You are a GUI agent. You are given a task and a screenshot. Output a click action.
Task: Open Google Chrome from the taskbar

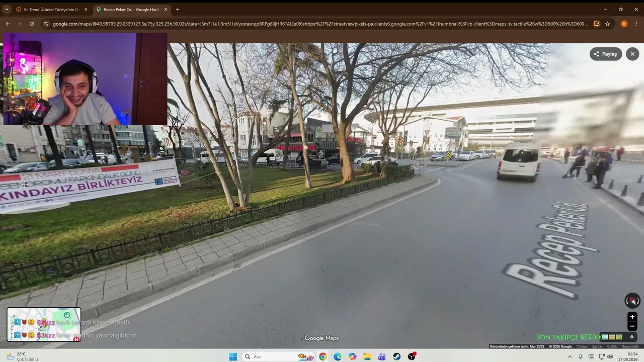coord(323,356)
